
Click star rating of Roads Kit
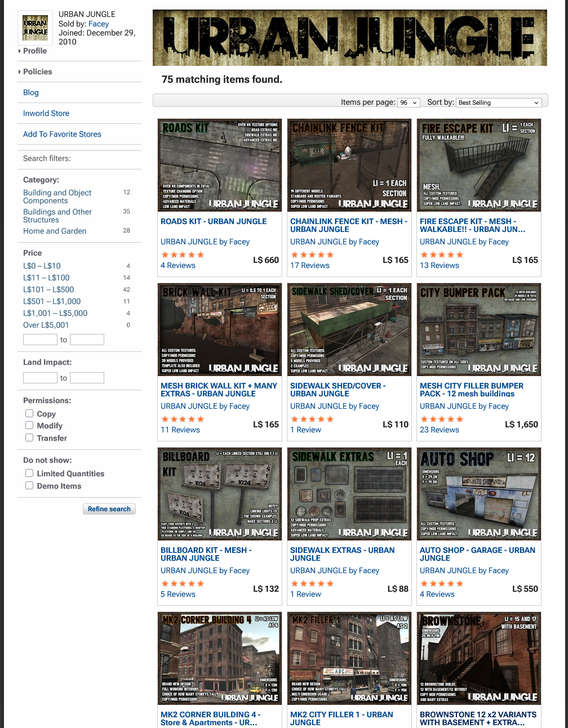click(x=183, y=254)
